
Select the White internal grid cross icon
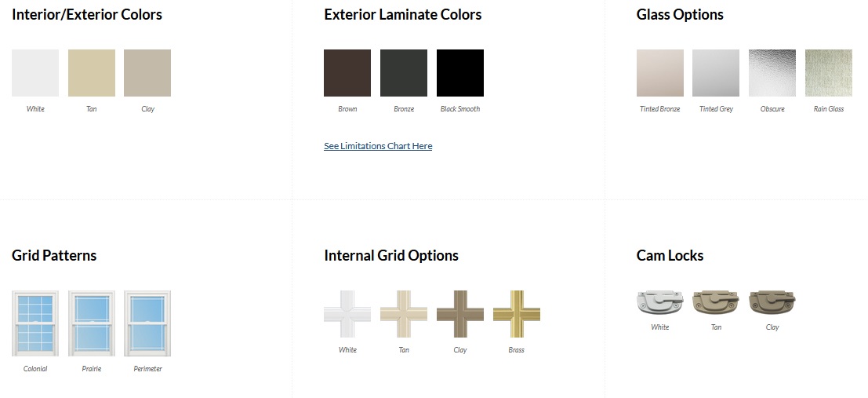pos(347,314)
